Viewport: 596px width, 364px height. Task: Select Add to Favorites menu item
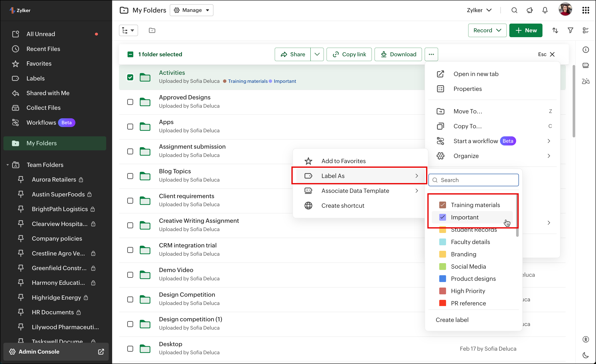(x=343, y=161)
